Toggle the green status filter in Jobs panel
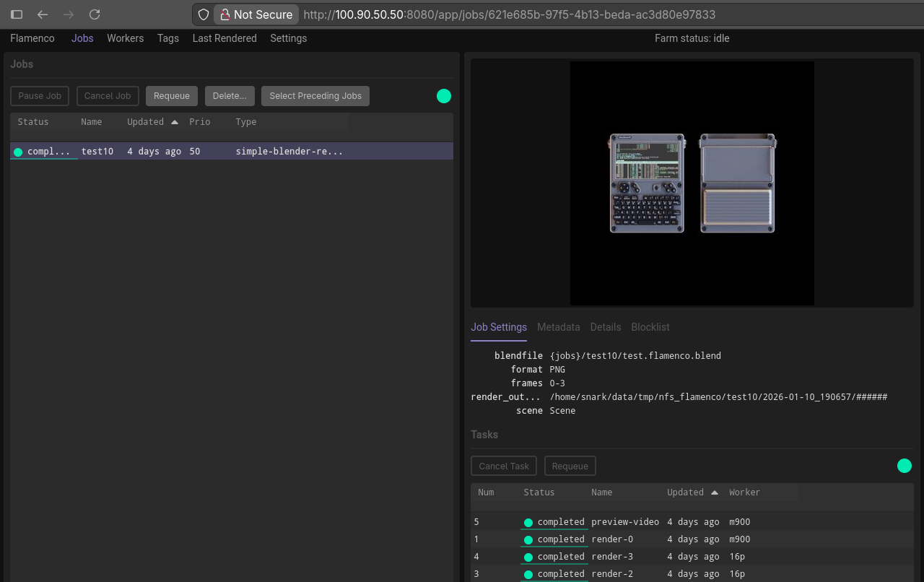 (x=444, y=96)
